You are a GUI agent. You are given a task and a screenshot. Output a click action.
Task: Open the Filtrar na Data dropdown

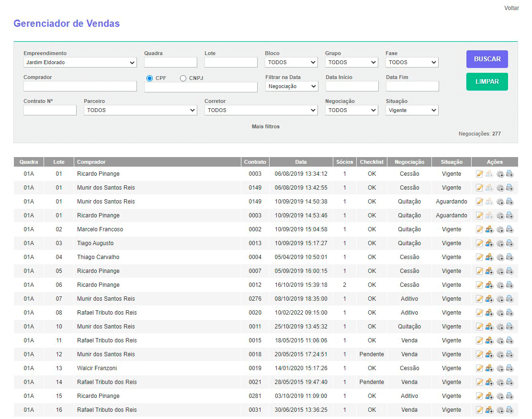click(x=292, y=87)
